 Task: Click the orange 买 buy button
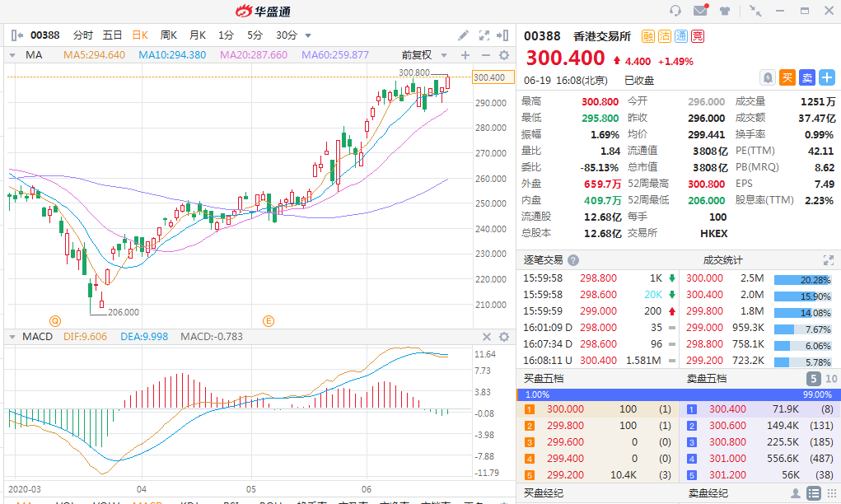[x=787, y=77]
